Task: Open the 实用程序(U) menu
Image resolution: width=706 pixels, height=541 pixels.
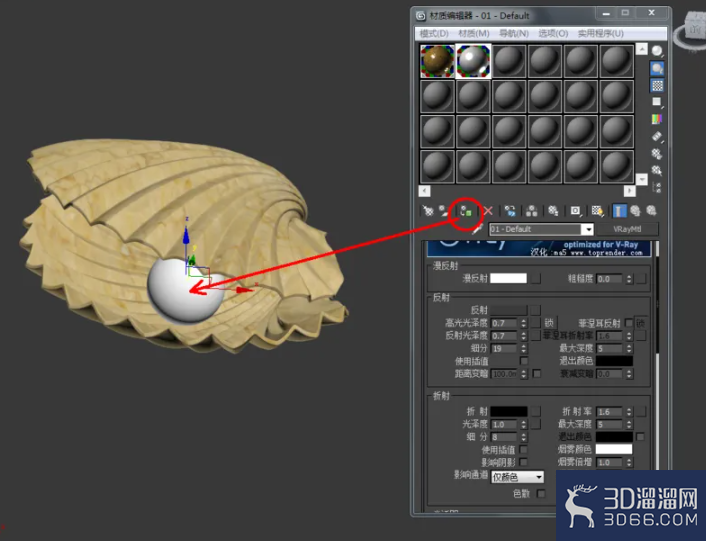Action: (601, 34)
